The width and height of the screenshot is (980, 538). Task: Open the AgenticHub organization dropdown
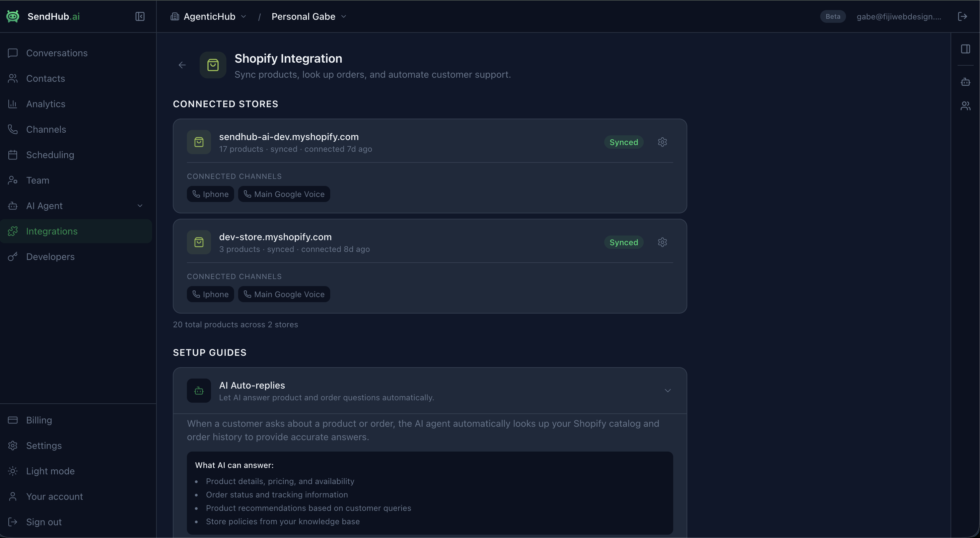click(208, 16)
